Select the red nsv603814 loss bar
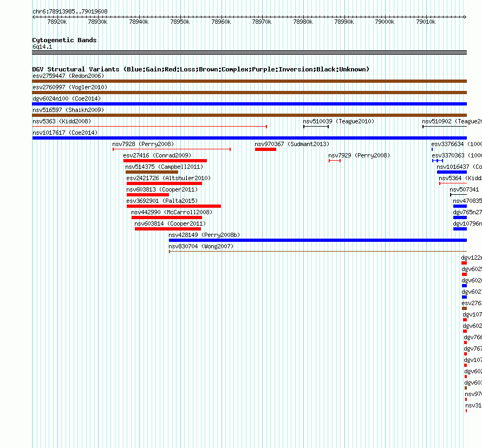The width and height of the screenshot is (482, 448). (x=168, y=229)
